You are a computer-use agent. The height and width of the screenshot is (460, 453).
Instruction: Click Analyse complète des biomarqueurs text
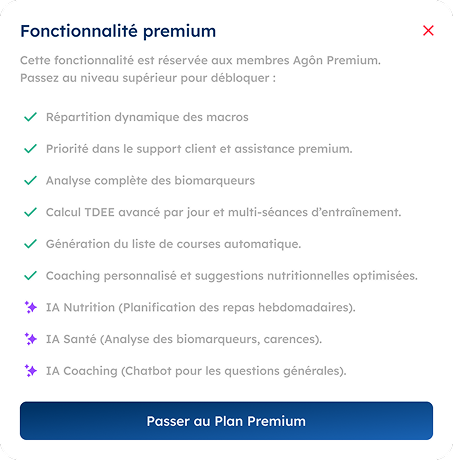coord(150,181)
